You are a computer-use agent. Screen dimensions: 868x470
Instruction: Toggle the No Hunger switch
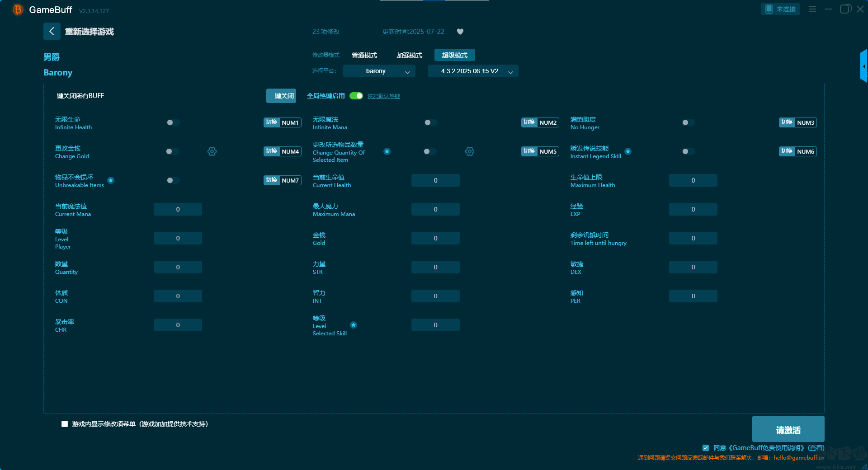(688, 122)
